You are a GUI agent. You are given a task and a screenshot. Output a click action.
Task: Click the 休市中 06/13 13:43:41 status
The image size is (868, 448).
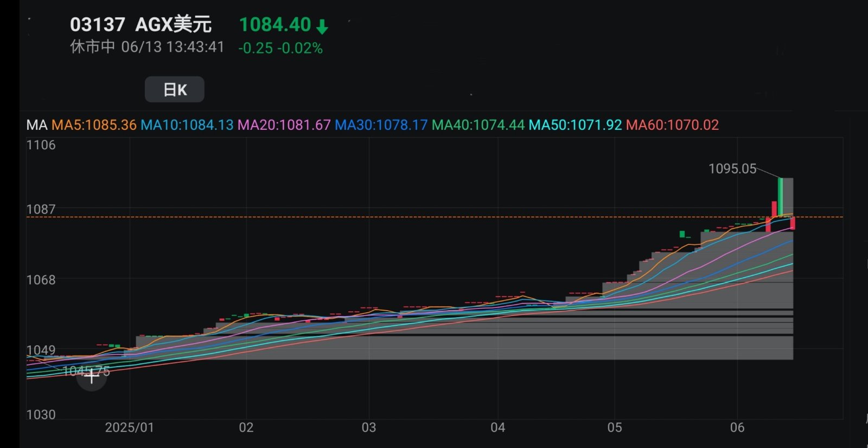tap(147, 47)
